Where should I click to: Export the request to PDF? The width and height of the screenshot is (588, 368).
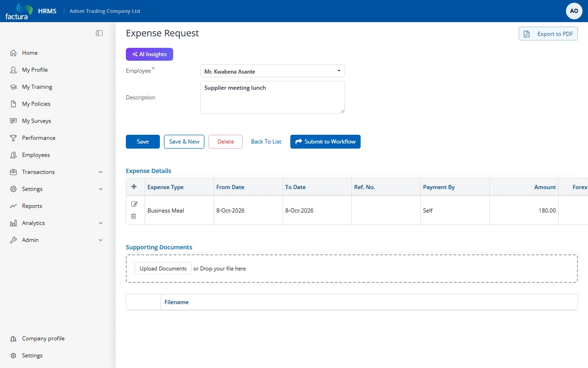coord(548,34)
